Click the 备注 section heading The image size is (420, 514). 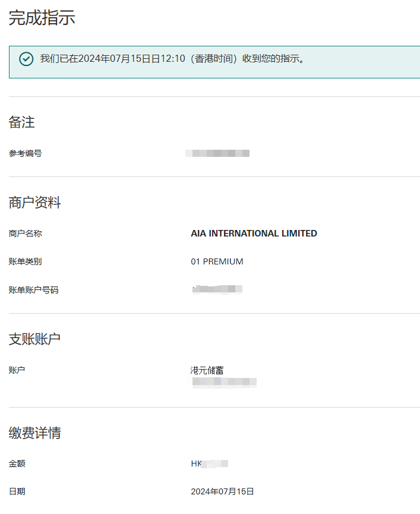(x=22, y=122)
